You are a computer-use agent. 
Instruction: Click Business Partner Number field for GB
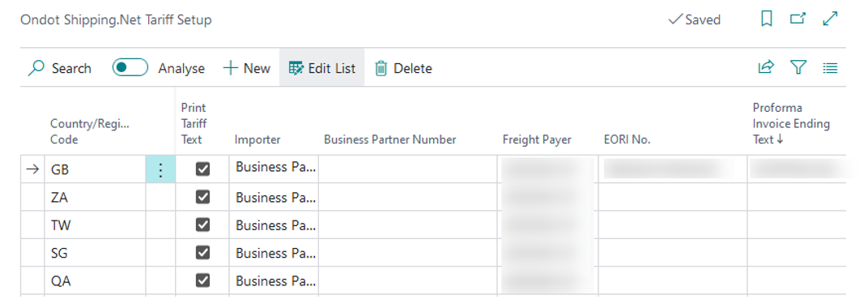(x=408, y=169)
